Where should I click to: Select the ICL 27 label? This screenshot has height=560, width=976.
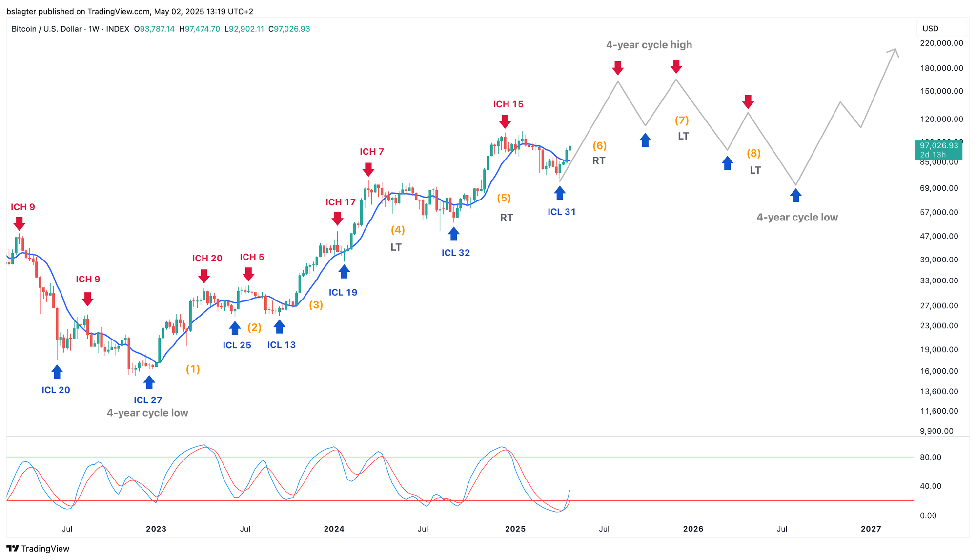point(148,400)
